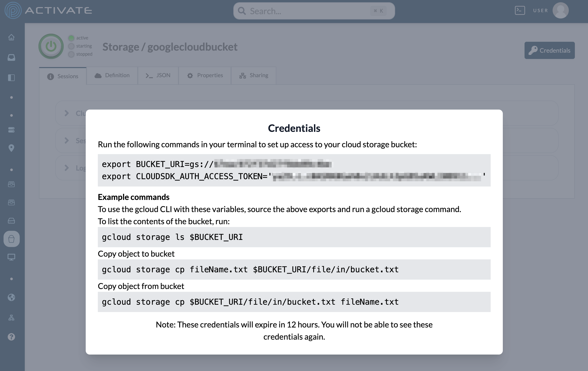This screenshot has height=371, width=588.
Task: Switch to the Definition tab
Action: click(x=112, y=75)
